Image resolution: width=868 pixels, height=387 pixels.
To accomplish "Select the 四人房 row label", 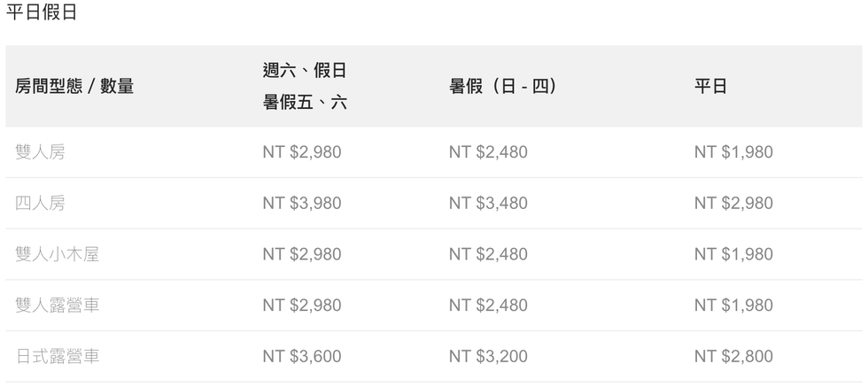I will pos(40,203).
